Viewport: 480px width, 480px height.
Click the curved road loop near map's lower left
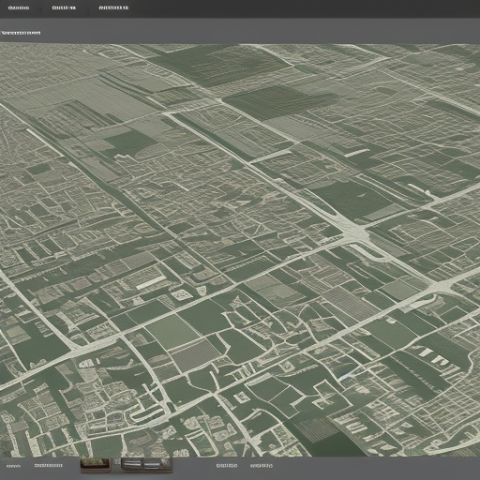pyautogui.click(x=148, y=412)
